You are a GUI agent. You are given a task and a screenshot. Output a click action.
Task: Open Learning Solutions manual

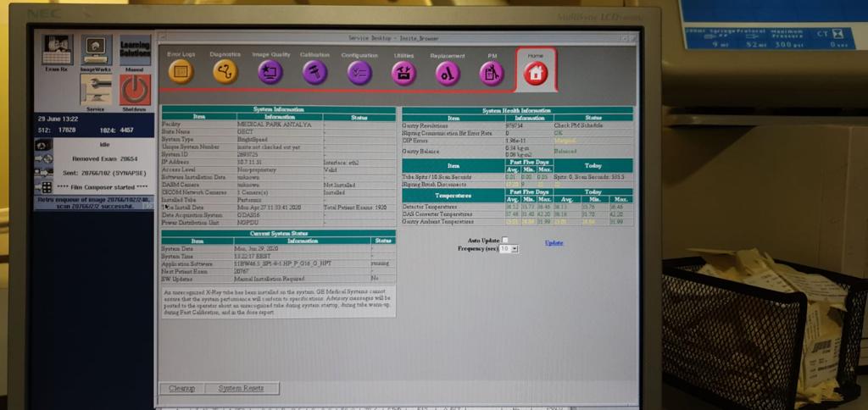click(x=135, y=51)
